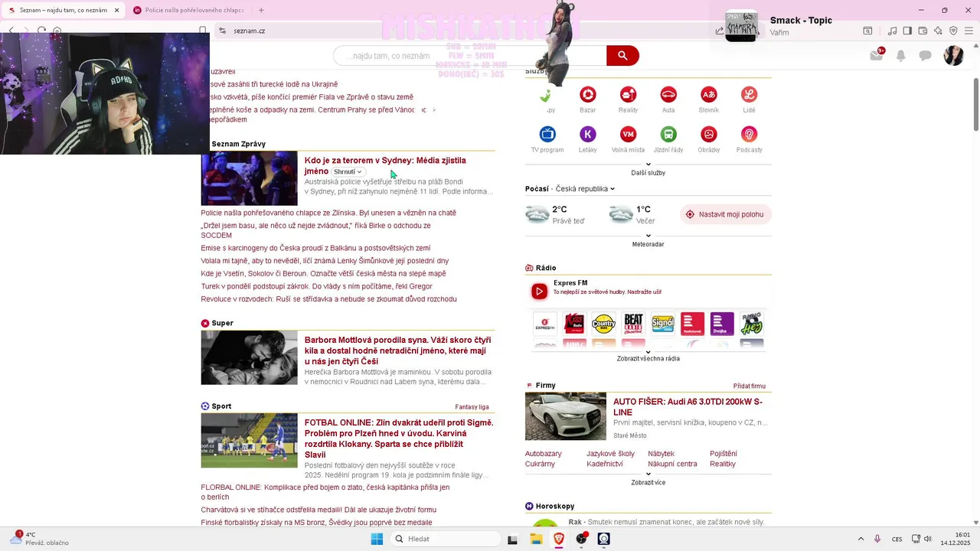
Task: Open the user profile avatar
Action: (953, 55)
